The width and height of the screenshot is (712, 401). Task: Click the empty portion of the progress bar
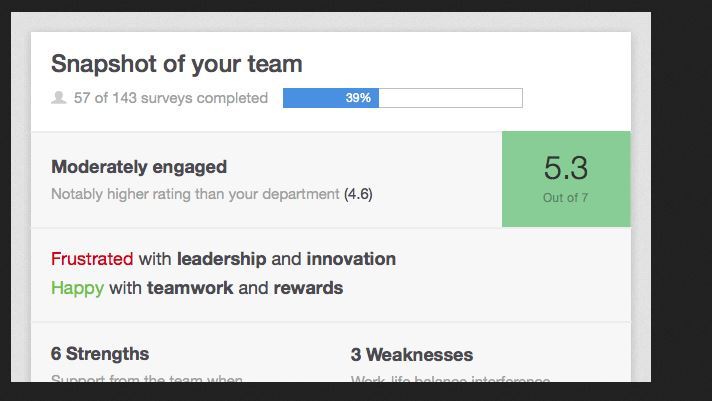[450, 98]
